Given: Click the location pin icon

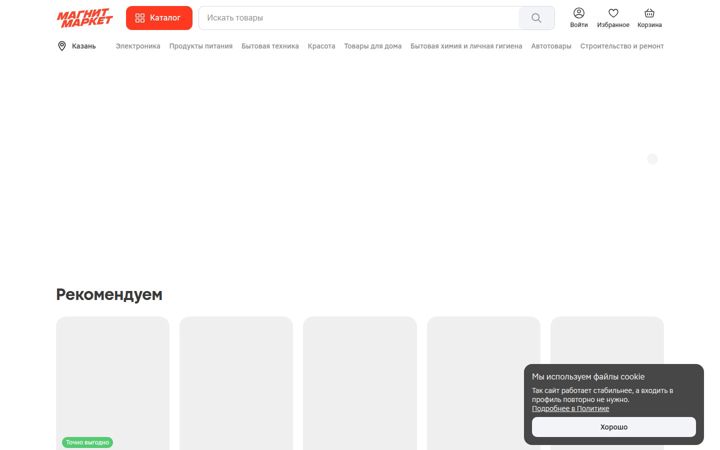Looking at the screenshot, I should pyautogui.click(x=62, y=46).
